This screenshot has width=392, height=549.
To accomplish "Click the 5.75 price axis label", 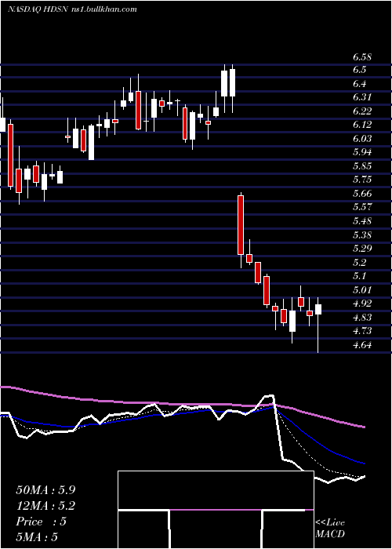I will pos(362,180).
